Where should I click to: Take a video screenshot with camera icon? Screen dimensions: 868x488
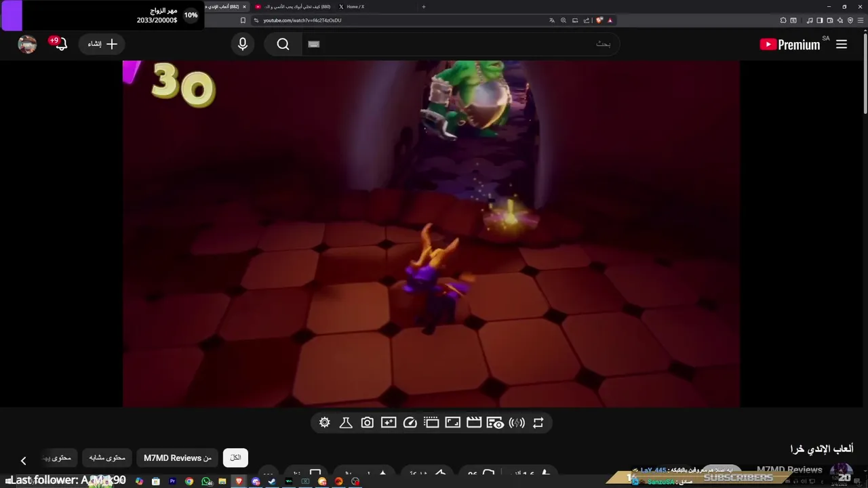367,423
